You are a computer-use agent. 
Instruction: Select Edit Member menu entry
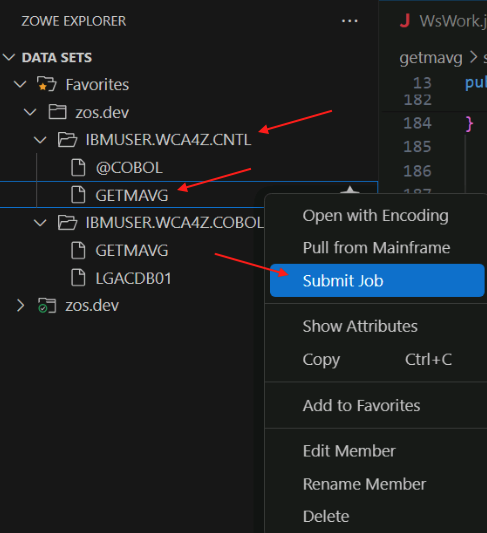click(376, 451)
